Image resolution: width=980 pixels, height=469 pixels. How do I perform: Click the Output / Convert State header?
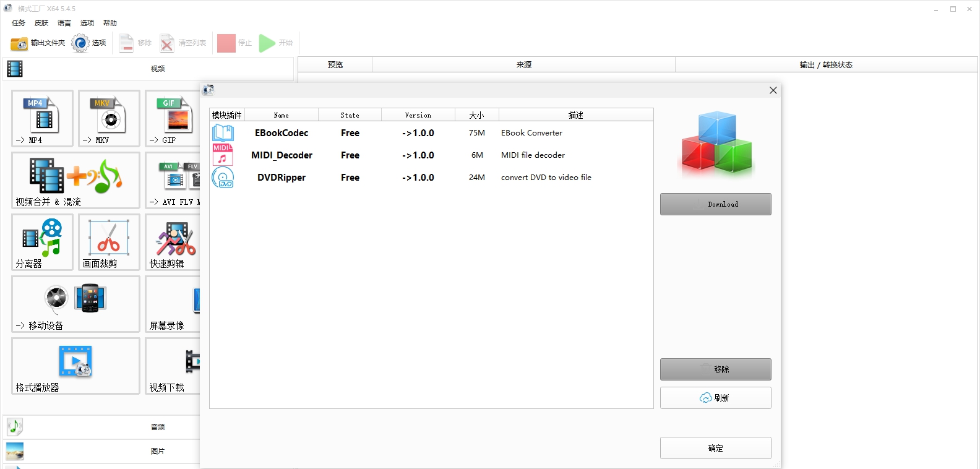point(826,65)
